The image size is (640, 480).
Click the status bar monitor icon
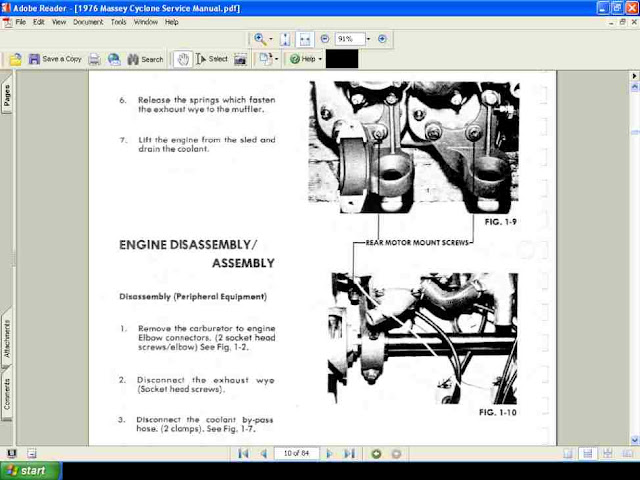coord(12,453)
